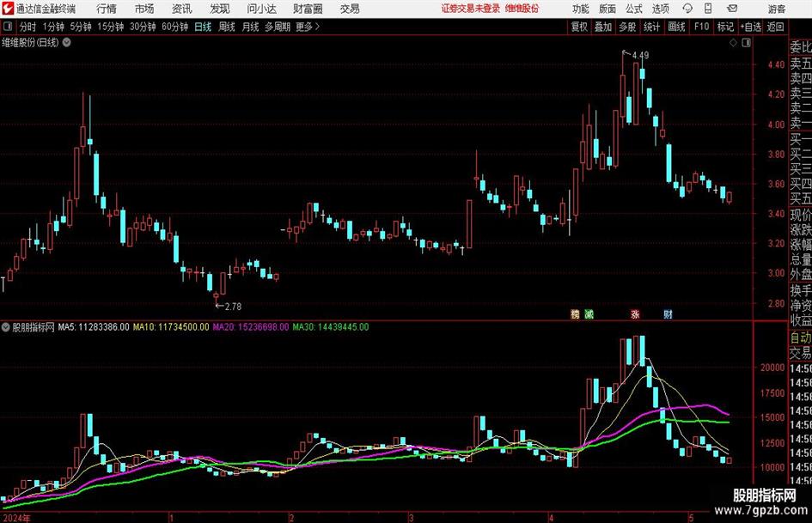Open the 问小达 menu
The height and width of the screenshot is (523, 812).
tap(262, 9)
